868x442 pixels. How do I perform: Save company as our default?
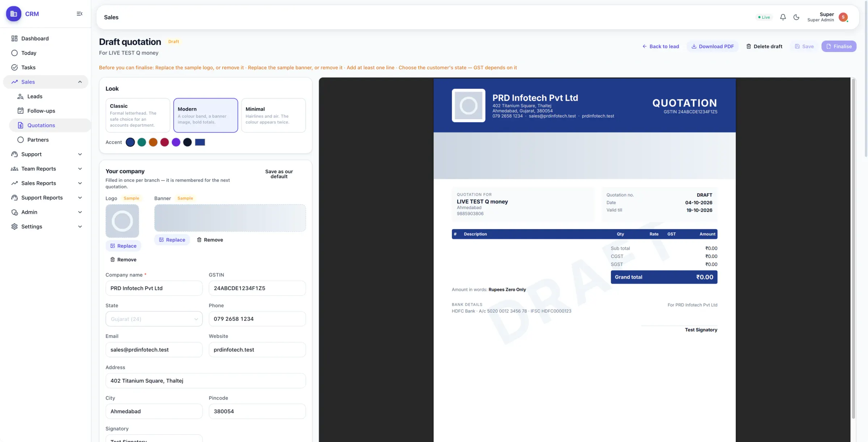(x=279, y=174)
